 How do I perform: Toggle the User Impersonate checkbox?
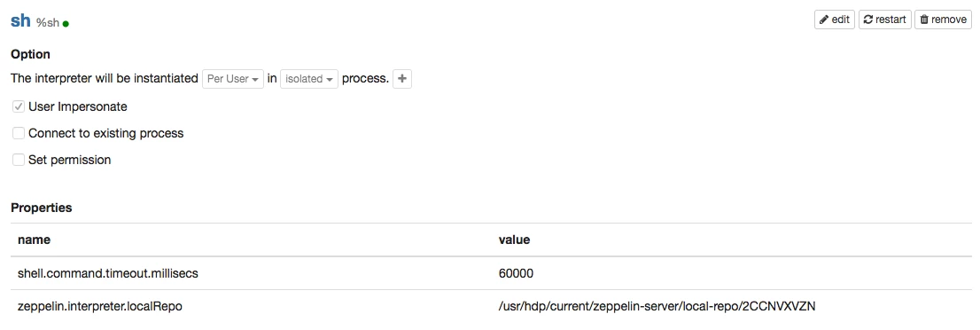(19, 107)
